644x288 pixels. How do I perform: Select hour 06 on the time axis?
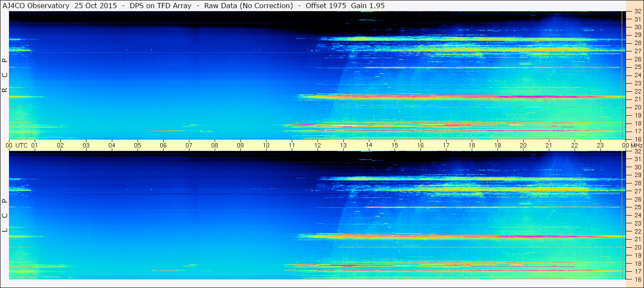pyautogui.click(x=163, y=145)
